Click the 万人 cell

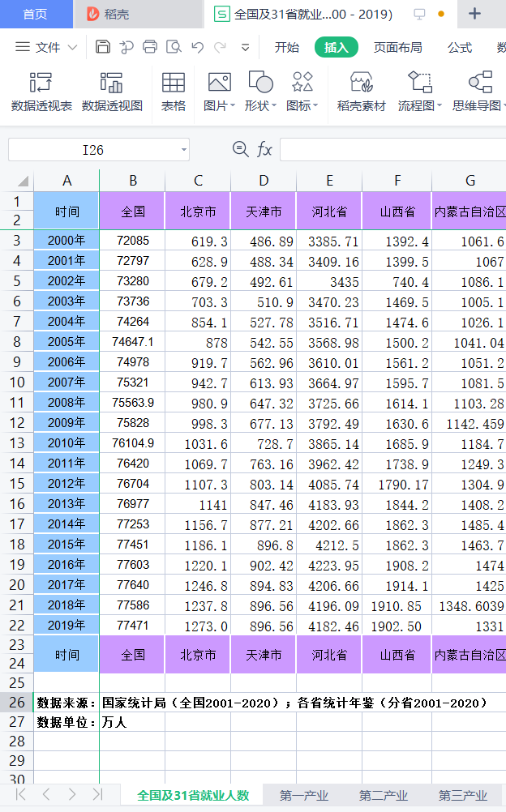(x=133, y=722)
